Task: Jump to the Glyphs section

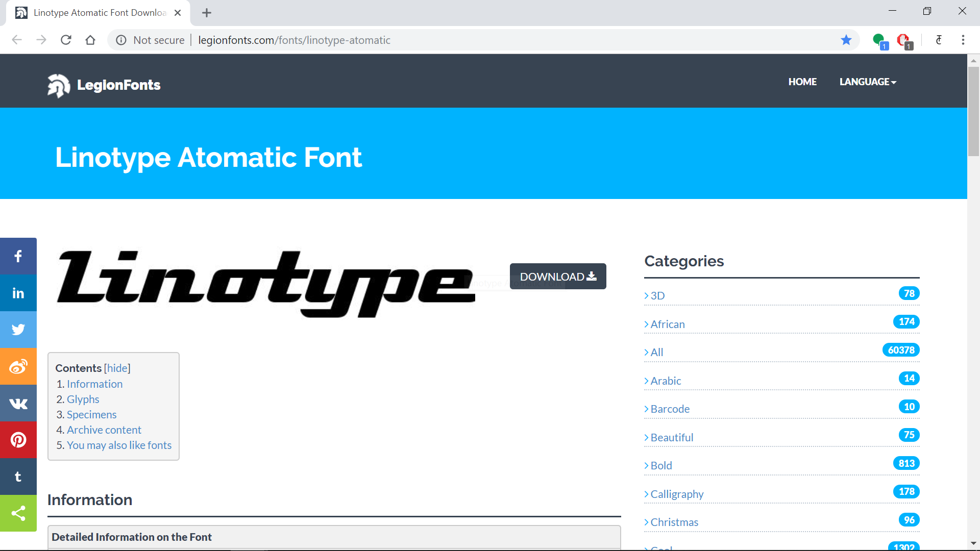Action: tap(83, 399)
